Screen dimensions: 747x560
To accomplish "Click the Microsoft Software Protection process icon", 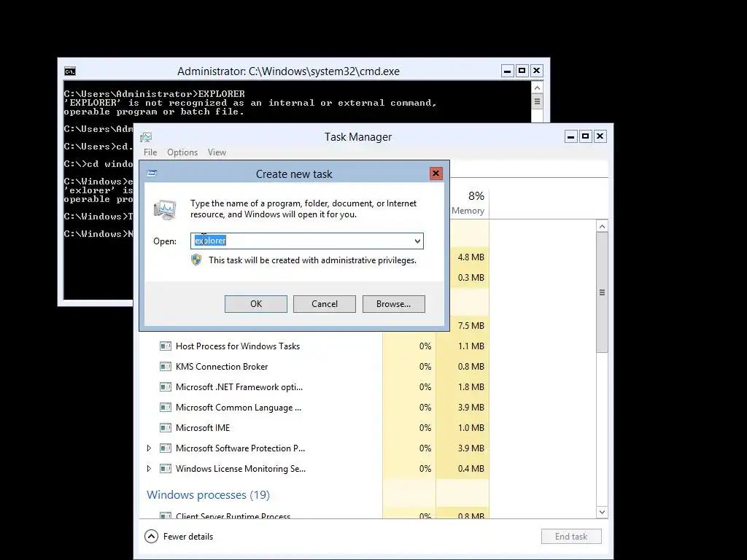I will (x=166, y=448).
